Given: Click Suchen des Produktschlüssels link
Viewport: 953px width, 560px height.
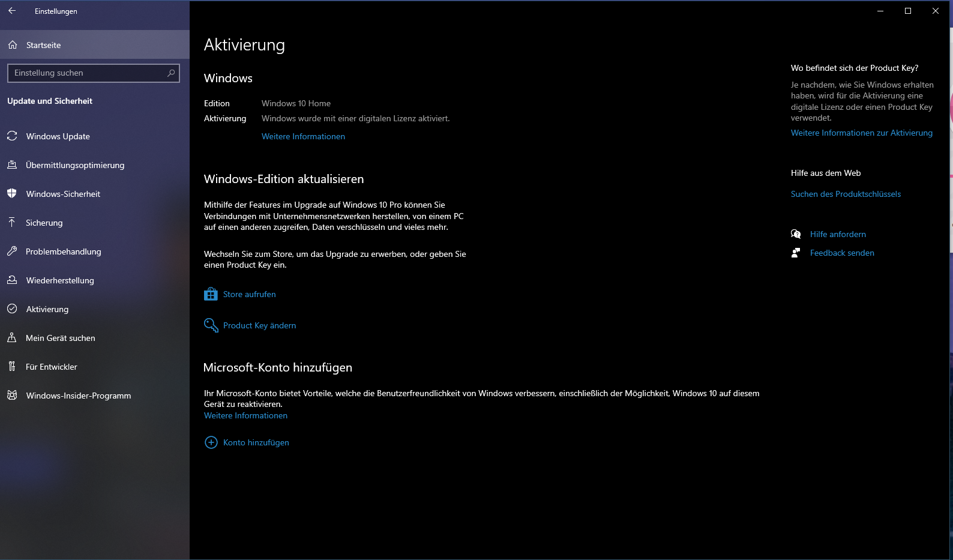Looking at the screenshot, I should pos(846,194).
